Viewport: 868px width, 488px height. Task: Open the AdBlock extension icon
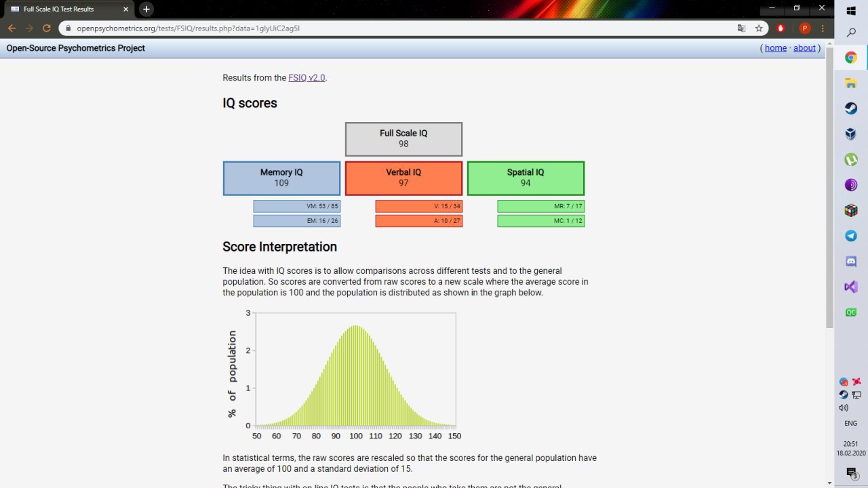[x=781, y=28]
